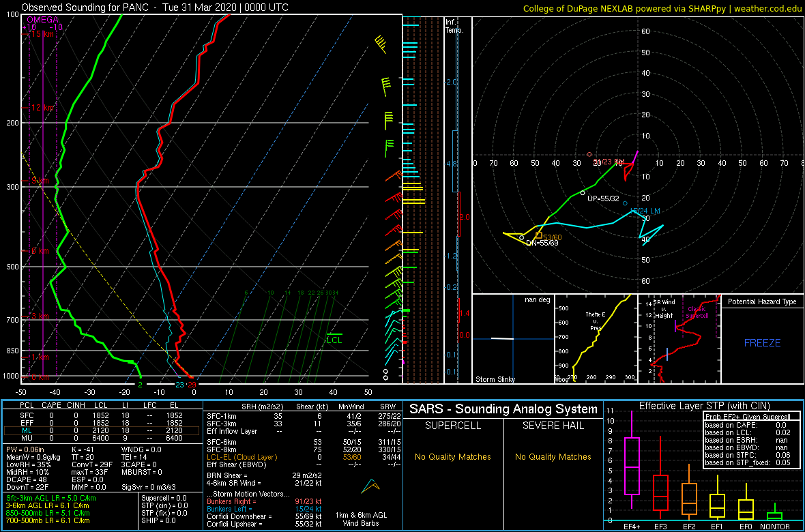Click the Sfc-3km AGL LR lapse rate
Screen dimensions: 805x532
[x=51, y=499]
